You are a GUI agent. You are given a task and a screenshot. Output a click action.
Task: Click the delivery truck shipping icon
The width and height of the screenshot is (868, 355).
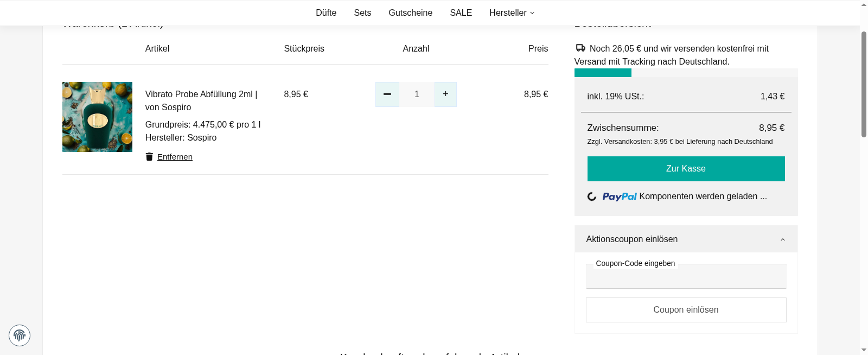580,48
